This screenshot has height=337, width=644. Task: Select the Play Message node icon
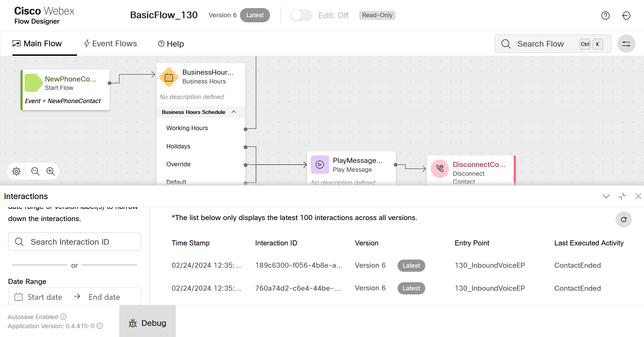320,165
